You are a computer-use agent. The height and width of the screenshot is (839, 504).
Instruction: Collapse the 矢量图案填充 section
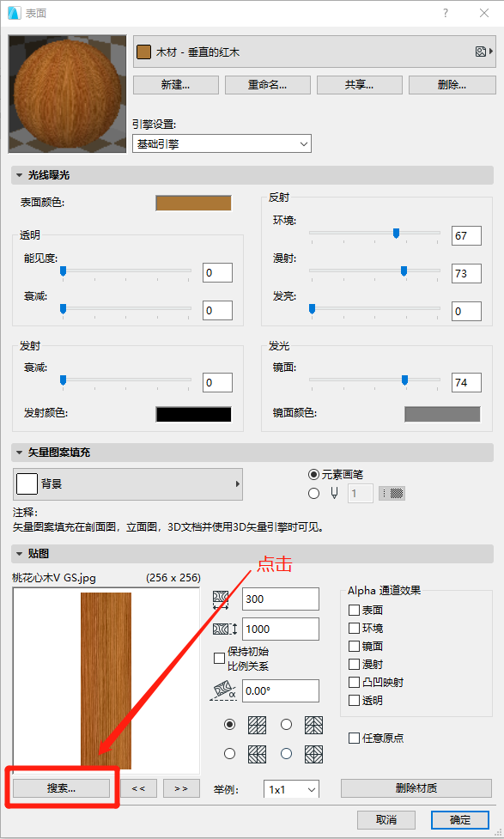pyautogui.click(x=19, y=453)
